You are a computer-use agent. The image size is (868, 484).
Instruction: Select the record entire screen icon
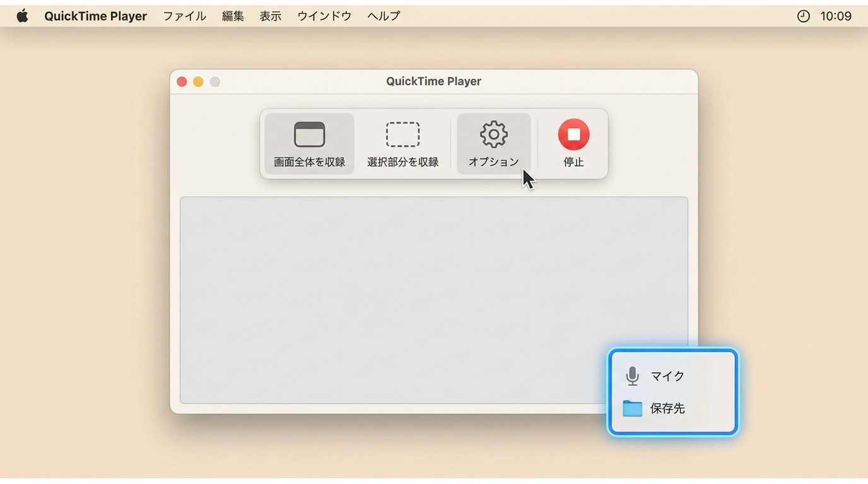[309, 135]
